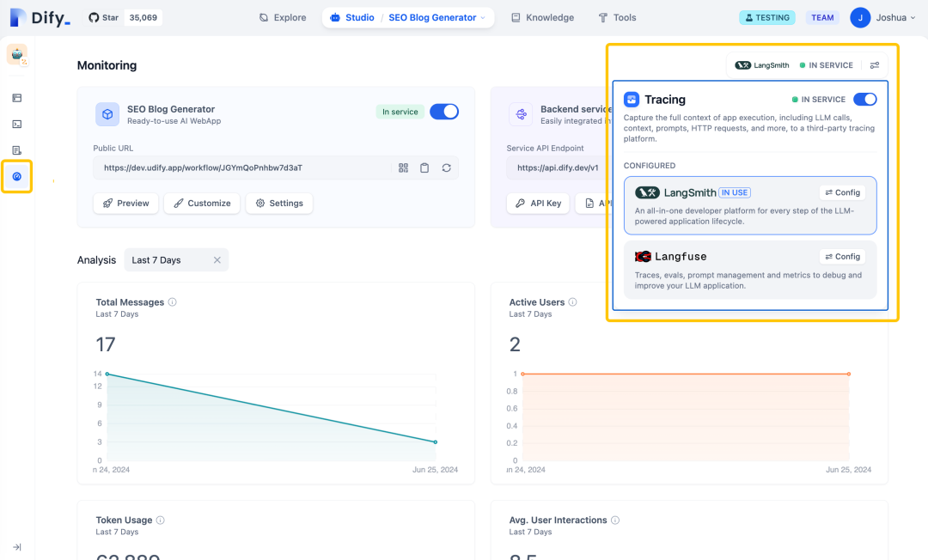
Task: Open Config for LangSmith tracing
Action: click(841, 192)
